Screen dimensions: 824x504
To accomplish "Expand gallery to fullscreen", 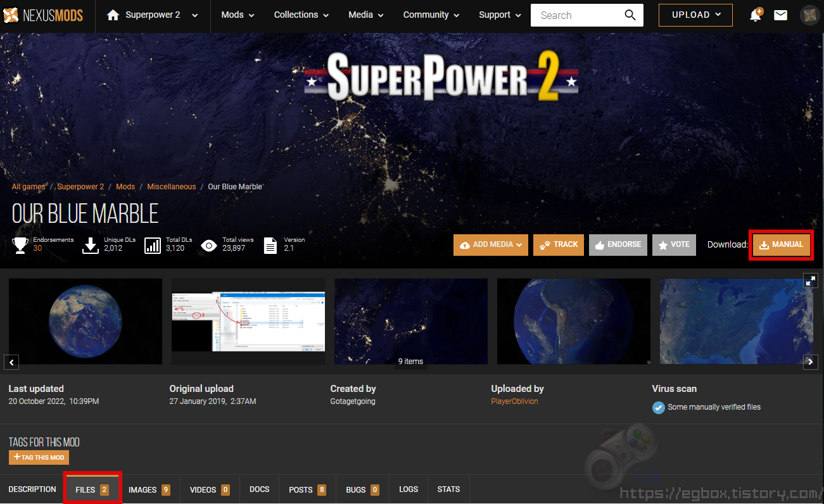I will coord(811,280).
